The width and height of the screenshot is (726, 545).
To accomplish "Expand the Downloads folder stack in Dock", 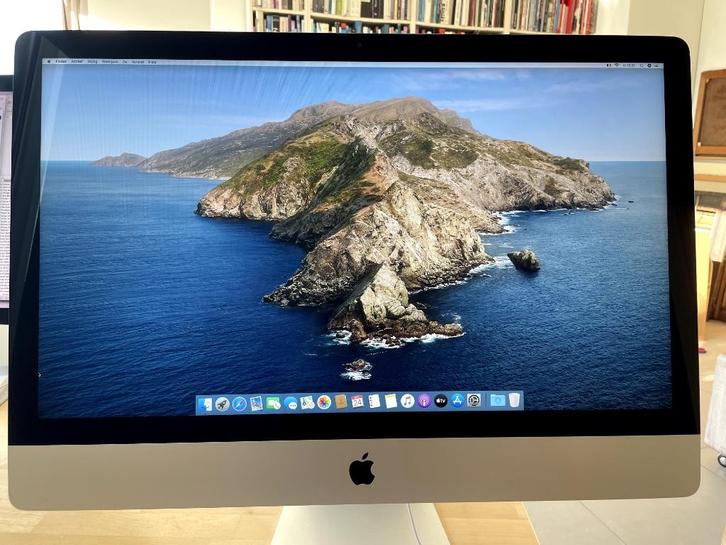I will pos(497,400).
